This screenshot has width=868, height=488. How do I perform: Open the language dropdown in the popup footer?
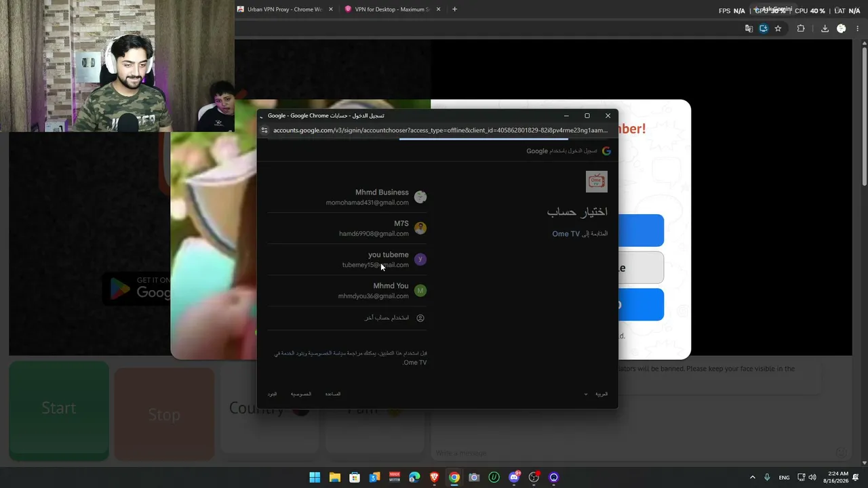[597, 394]
